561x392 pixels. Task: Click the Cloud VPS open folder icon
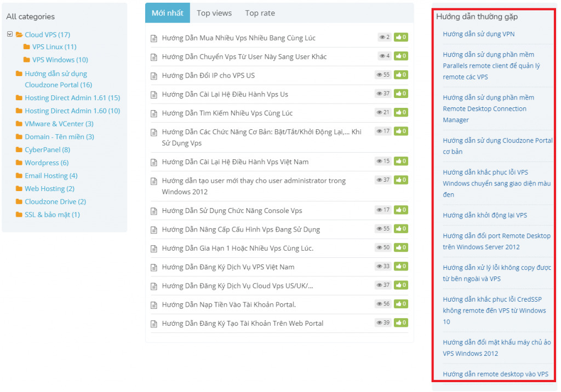(x=19, y=34)
